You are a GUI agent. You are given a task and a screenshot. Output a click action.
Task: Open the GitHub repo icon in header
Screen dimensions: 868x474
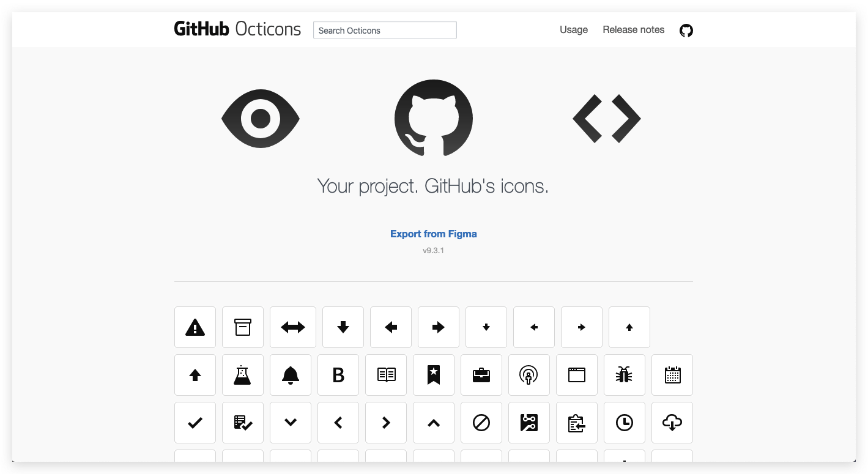[x=686, y=30]
